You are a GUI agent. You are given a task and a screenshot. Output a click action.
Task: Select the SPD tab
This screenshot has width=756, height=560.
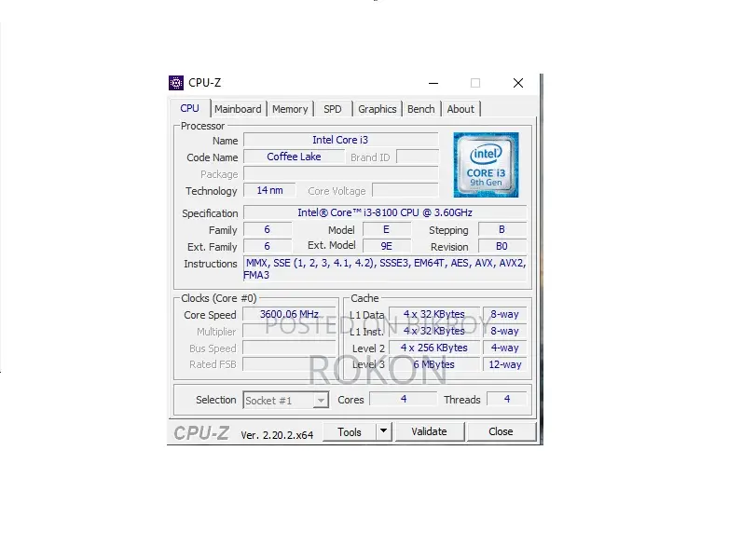[333, 109]
